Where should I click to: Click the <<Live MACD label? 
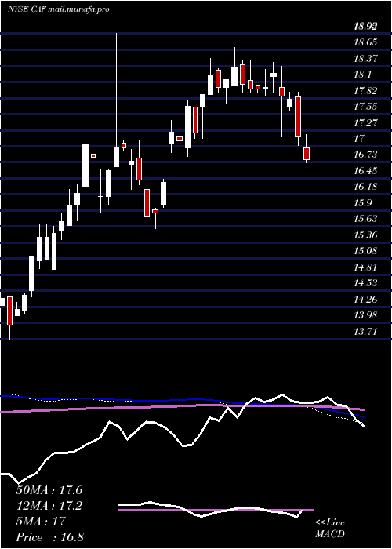click(330, 529)
